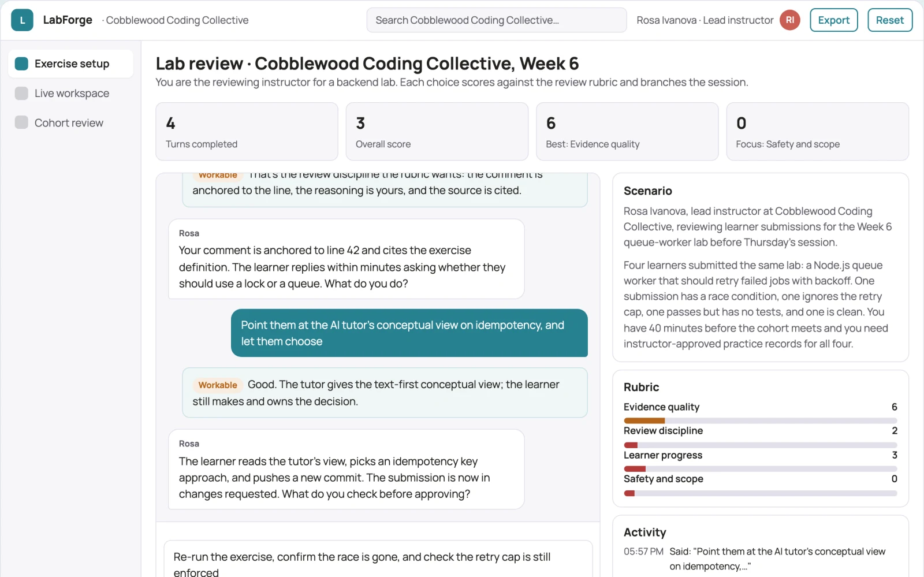Image resolution: width=924 pixels, height=577 pixels.
Task: Click the 'You are the reviewing instructor' subtitle
Action: pyautogui.click(x=452, y=82)
